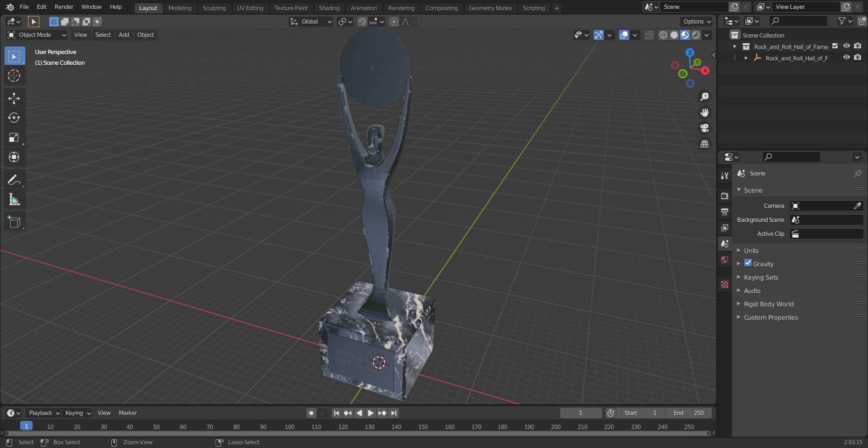This screenshot has width=868, height=448.
Task: Click the End frame field
Action: (689, 413)
